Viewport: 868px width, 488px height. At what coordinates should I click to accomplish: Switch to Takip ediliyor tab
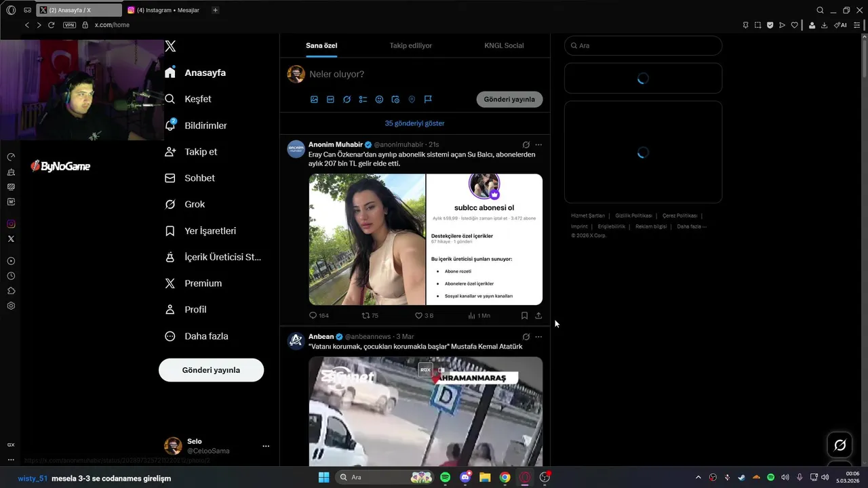410,45
